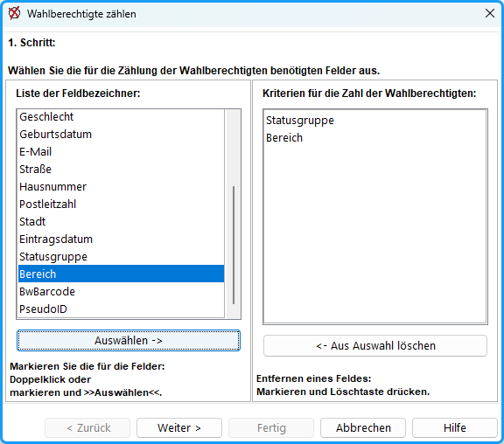Image resolution: width=504 pixels, height=444 pixels.
Task: Click the field list vertical scrollbar thumb
Action: tap(234, 245)
